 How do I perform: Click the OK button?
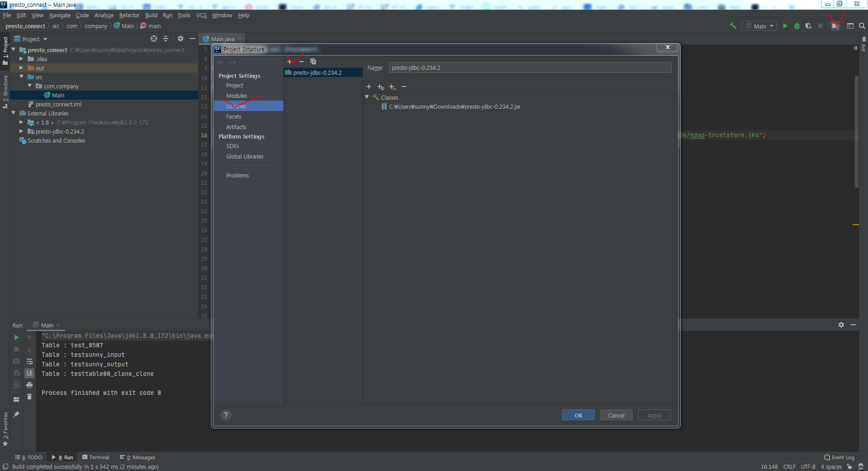[578, 415]
